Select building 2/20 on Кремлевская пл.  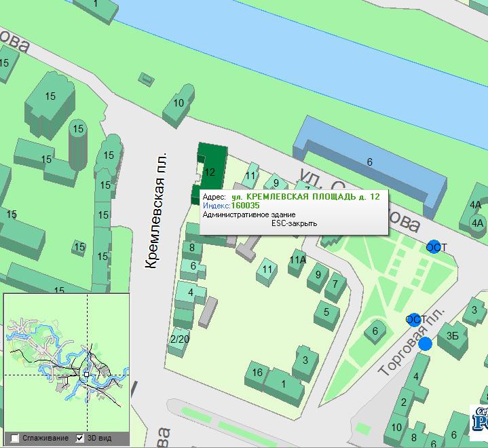pos(179,340)
